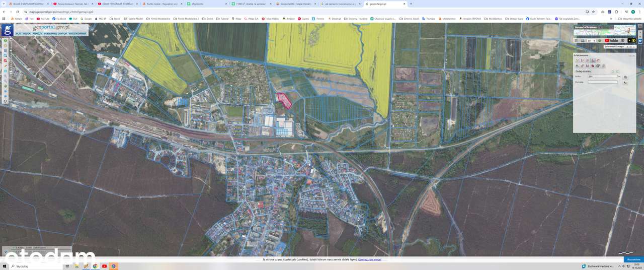
Task: Open the Chrome profile avatar
Action: pos(633,12)
